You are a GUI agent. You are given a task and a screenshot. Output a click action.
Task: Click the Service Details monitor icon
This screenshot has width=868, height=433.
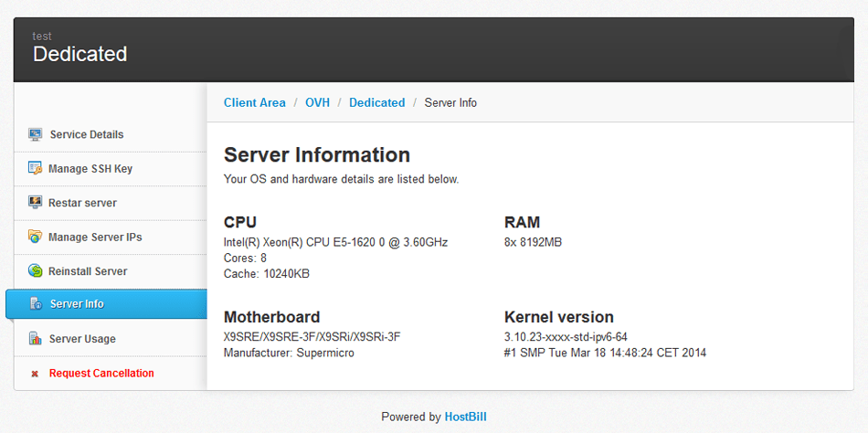point(35,134)
